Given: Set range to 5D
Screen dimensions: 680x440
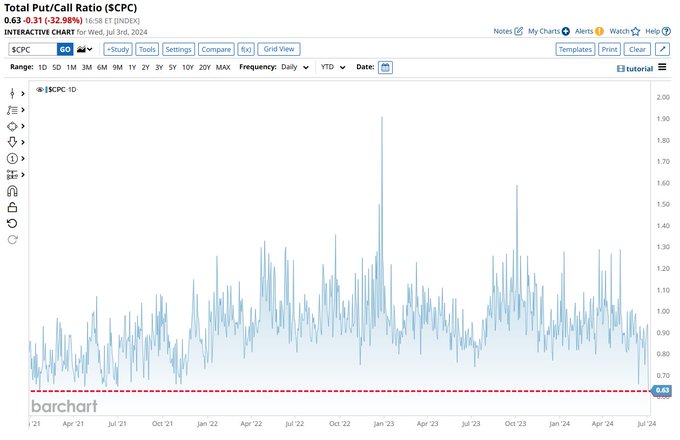Looking at the screenshot, I should (56, 68).
